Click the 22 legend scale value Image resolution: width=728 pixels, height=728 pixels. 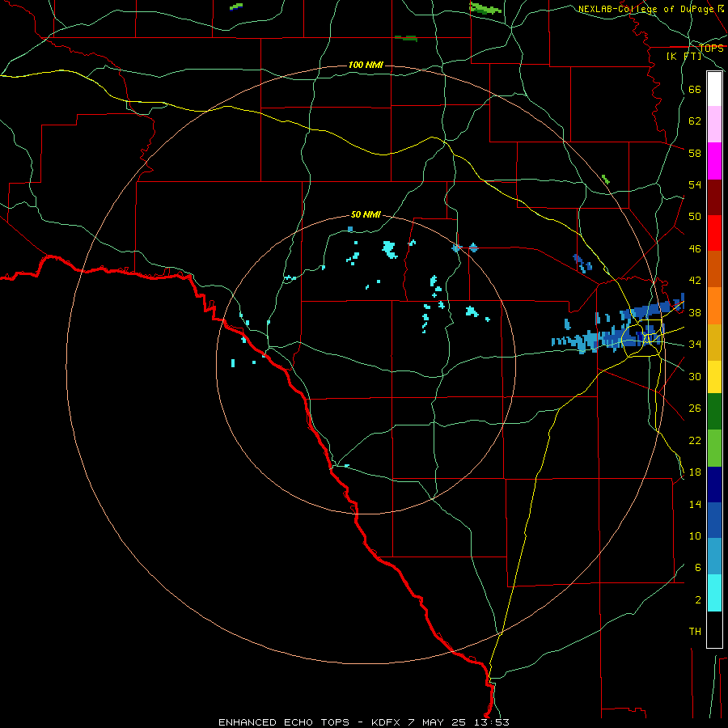point(695,440)
